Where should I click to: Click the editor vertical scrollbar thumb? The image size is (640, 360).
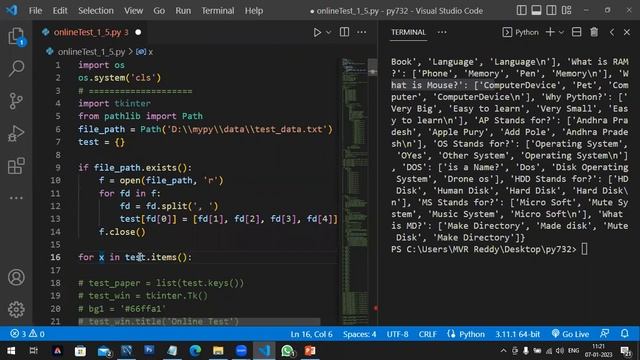click(x=373, y=68)
